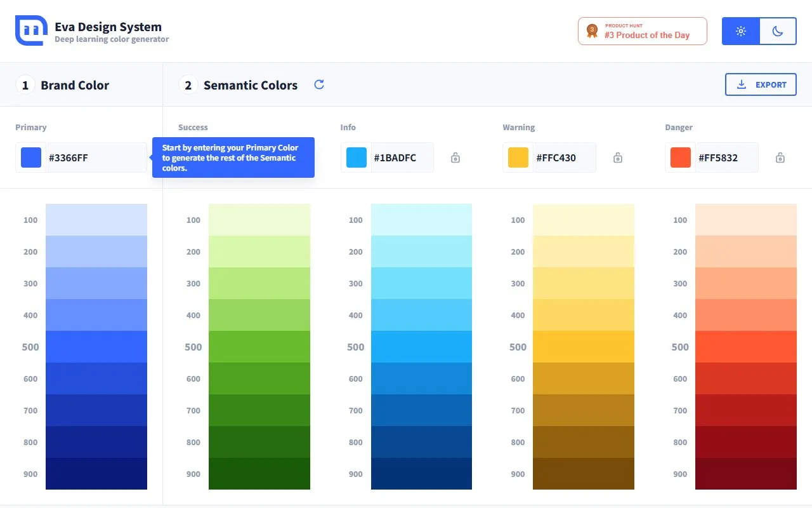Enable dark mode with the moon toggle
Screen dimensions: 812x508
778,30
